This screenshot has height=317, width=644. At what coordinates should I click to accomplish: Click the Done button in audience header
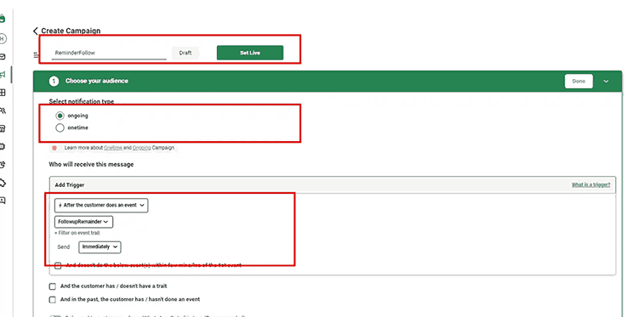tap(578, 82)
